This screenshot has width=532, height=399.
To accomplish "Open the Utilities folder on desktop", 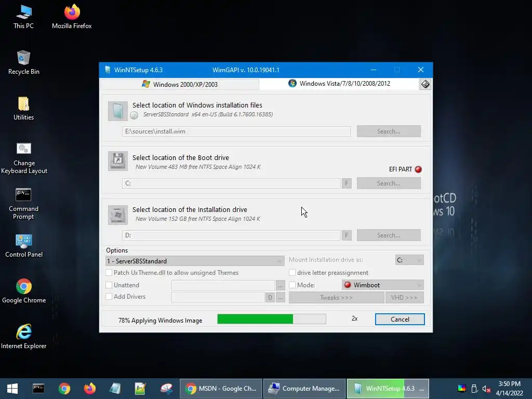I will (23, 108).
